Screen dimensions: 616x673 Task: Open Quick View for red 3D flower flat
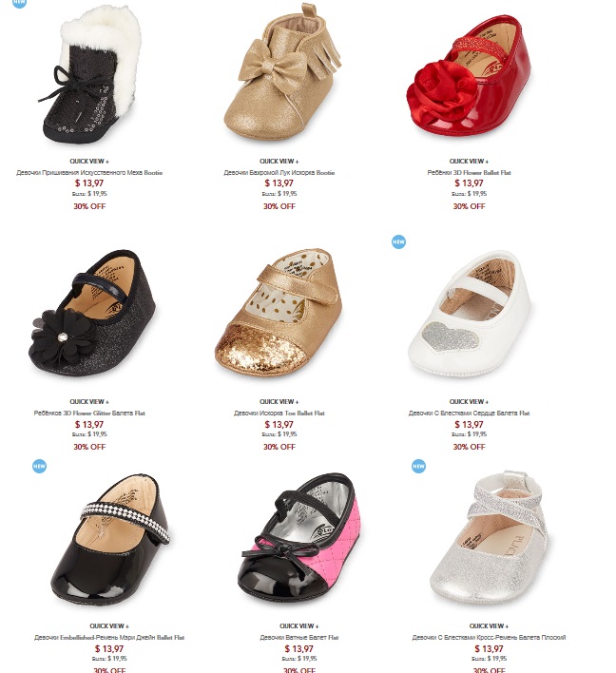tap(469, 162)
